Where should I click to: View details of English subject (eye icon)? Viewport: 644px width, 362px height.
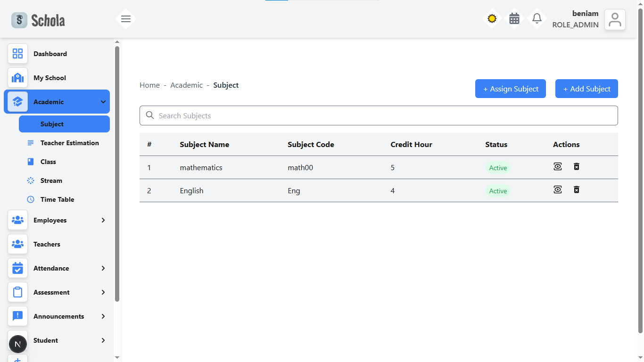point(558,189)
